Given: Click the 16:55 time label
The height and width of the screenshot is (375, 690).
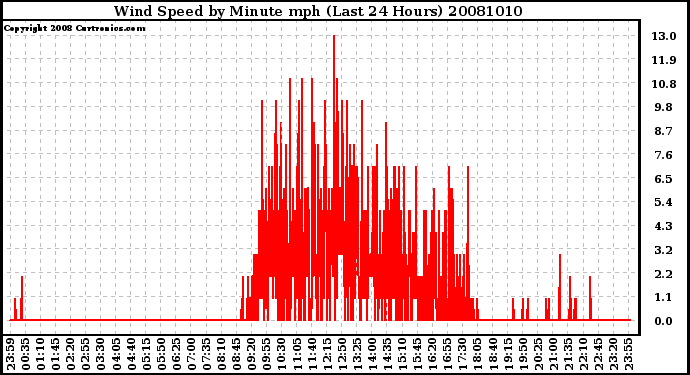Looking at the screenshot, I should pos(448,355).
